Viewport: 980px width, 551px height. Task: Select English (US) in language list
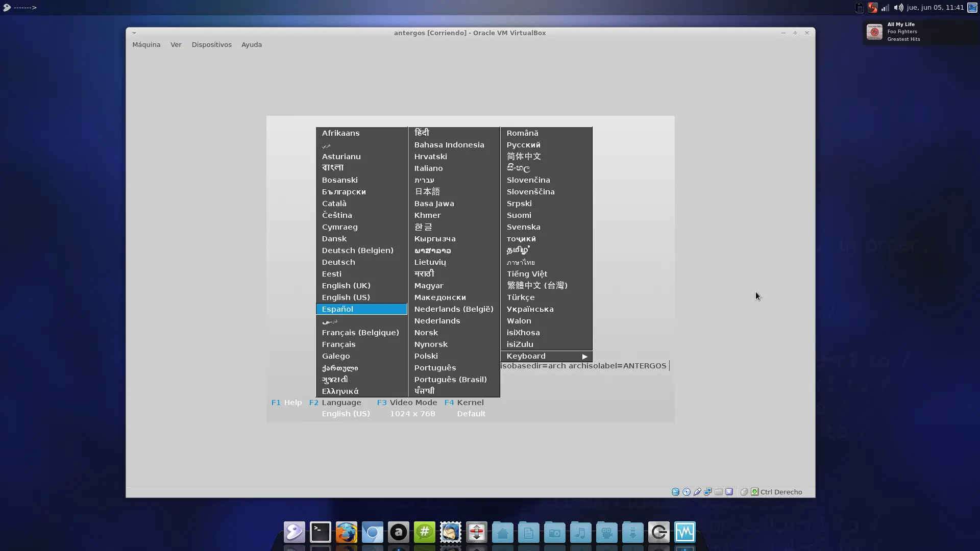[361, 297]
